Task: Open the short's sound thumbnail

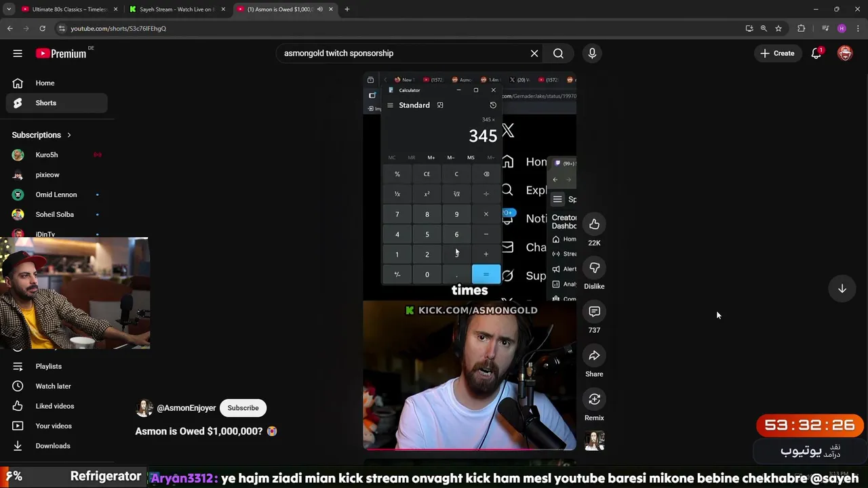Action: click(594, 441)
